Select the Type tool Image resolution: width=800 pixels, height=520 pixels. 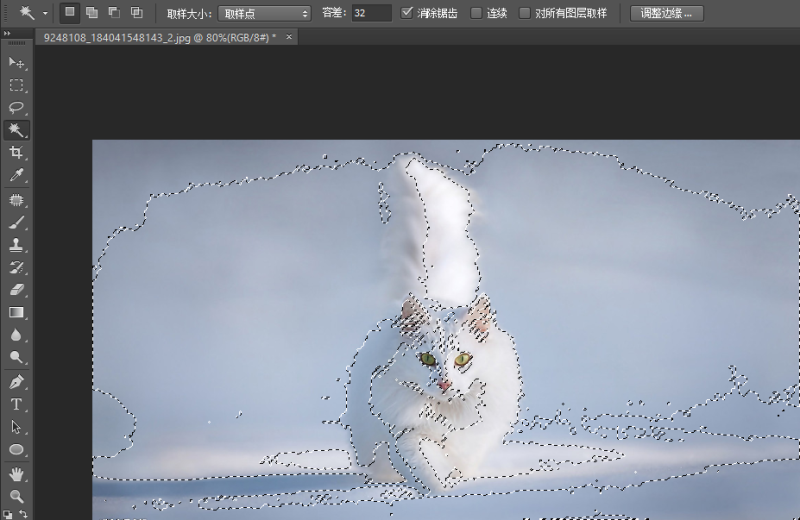click(x=16, y=404)
